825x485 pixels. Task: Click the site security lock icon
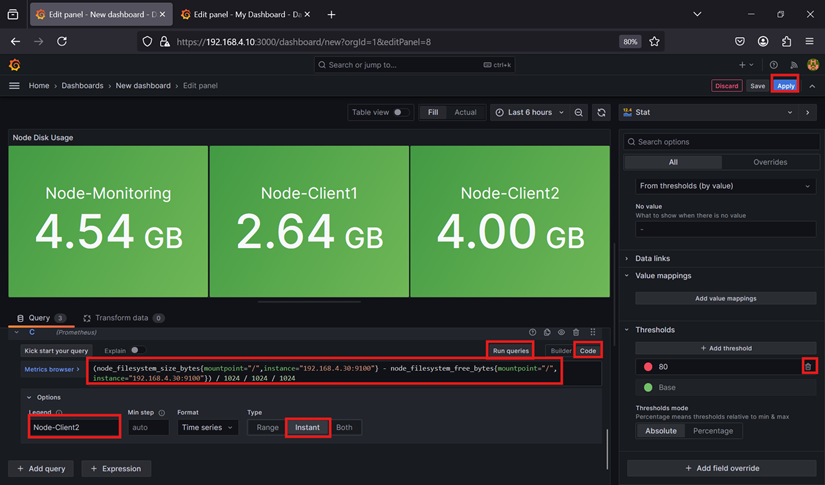click(165, 42)
